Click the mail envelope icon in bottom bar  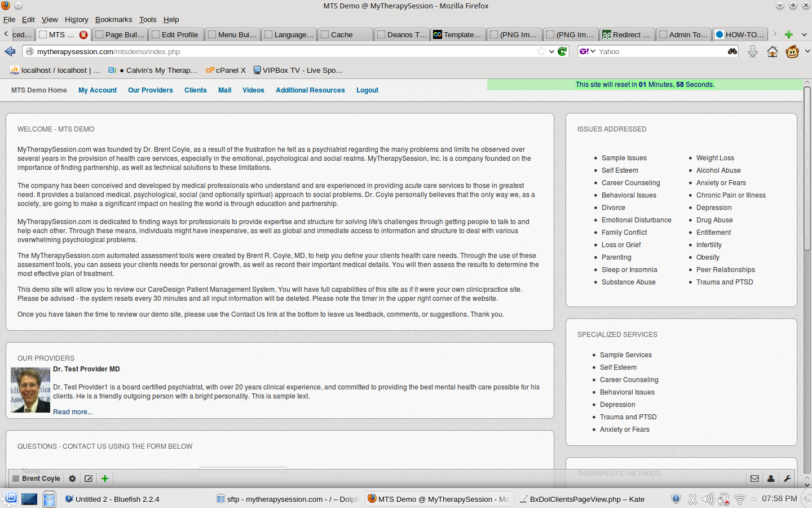point(754,479)
